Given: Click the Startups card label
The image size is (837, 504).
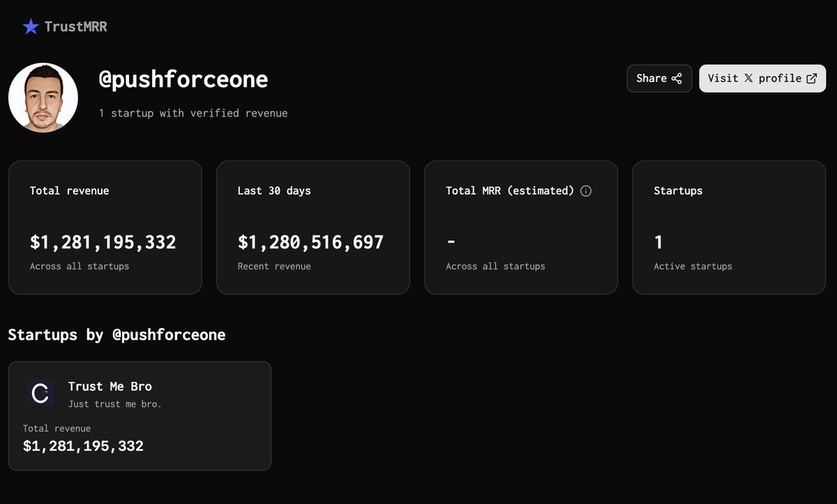Looking at the screenshot, I should click(678, 190).
